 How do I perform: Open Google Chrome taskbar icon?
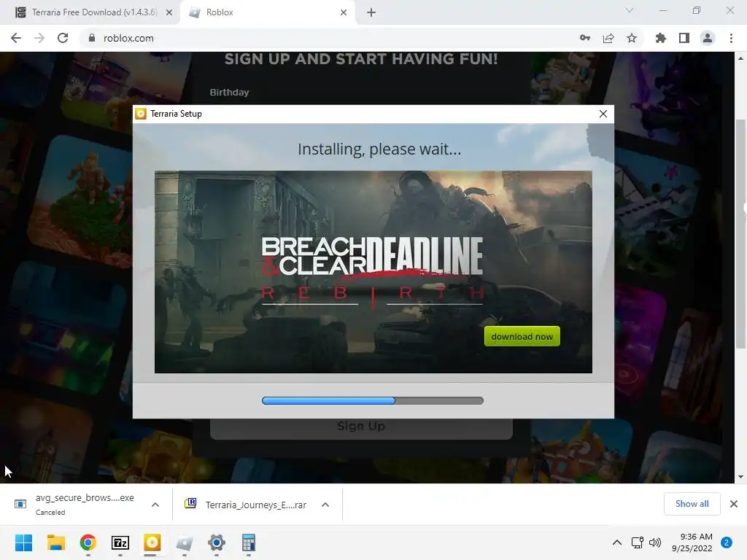tap(88, 542)
